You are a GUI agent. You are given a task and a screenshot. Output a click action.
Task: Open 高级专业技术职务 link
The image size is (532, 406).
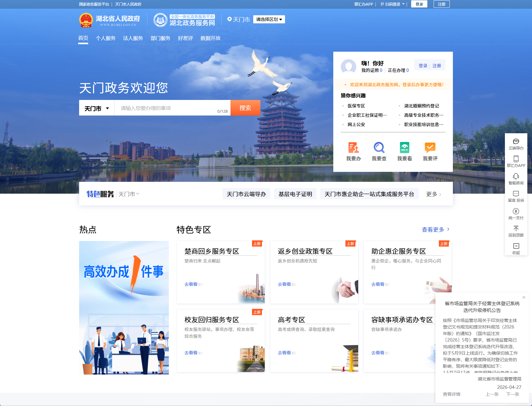(x=424, y=115)
